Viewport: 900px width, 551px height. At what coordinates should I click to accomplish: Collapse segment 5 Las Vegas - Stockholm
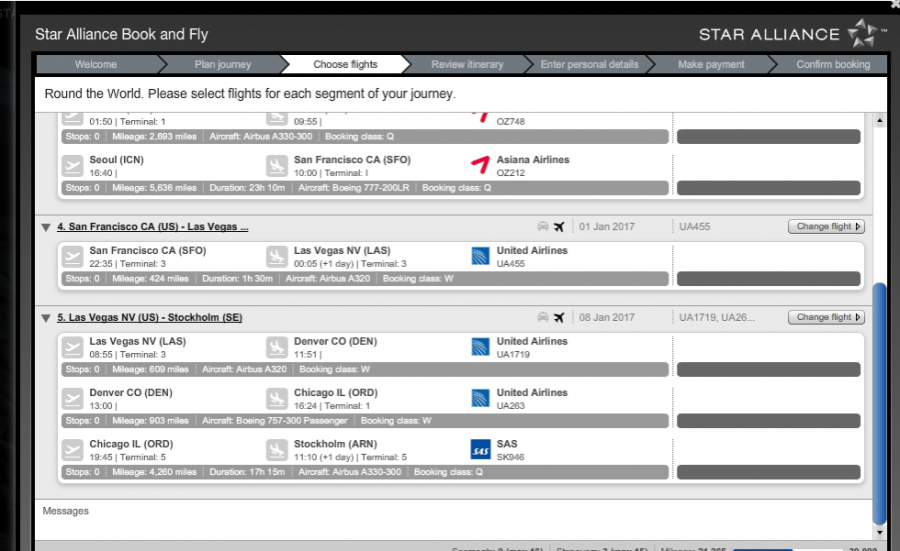[46, 318]
